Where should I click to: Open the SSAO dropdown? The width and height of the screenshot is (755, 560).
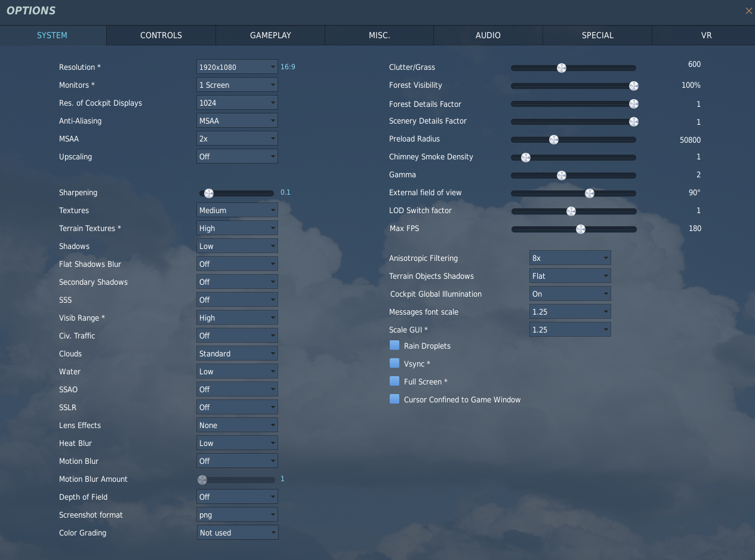click(x=237, y=389)
